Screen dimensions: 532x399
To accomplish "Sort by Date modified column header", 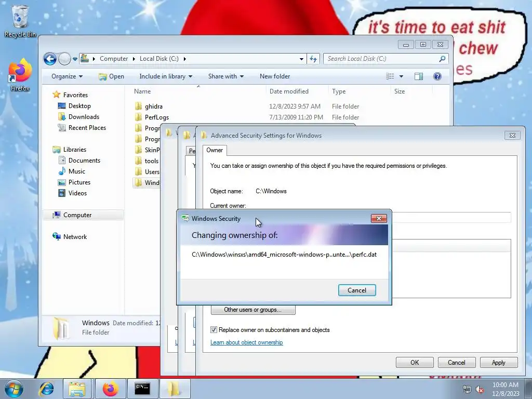I will (x=289, y=91).
